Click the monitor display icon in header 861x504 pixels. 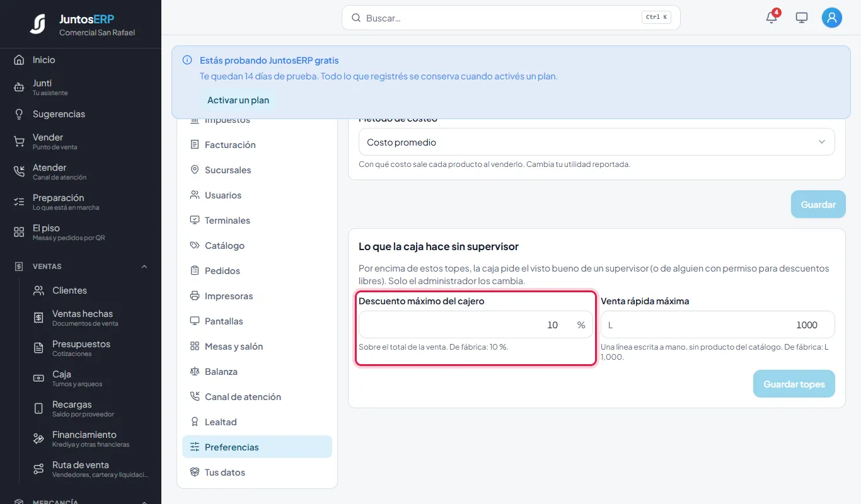802,18
